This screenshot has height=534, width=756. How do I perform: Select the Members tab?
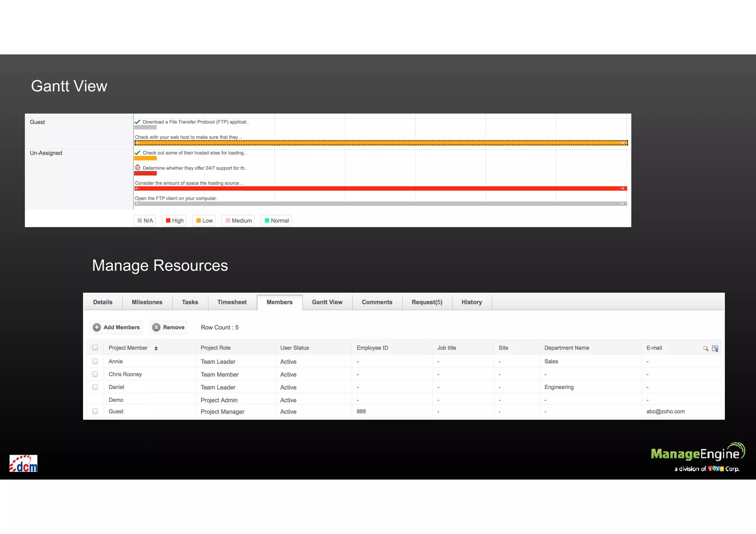coord(279,302)
